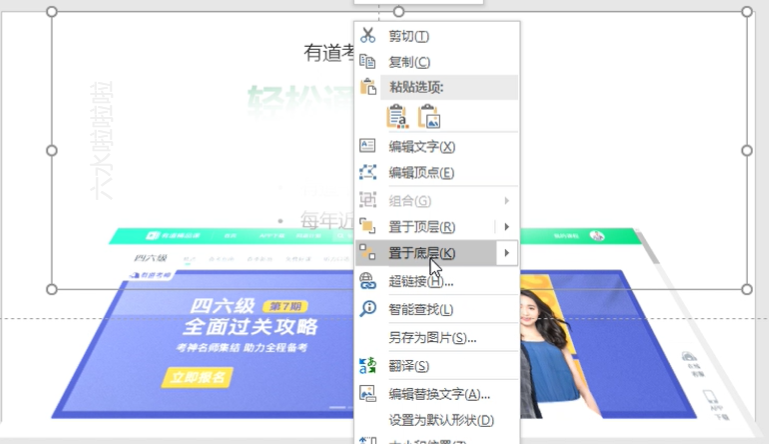This screenshot has height=444, width=769.
Task: Select 智能查找(L) menu entry
Action: point(436,309)
